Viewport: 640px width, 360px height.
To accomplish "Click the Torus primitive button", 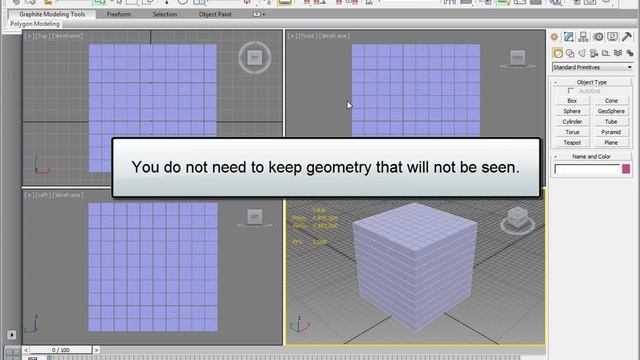I will click(572, 132).
